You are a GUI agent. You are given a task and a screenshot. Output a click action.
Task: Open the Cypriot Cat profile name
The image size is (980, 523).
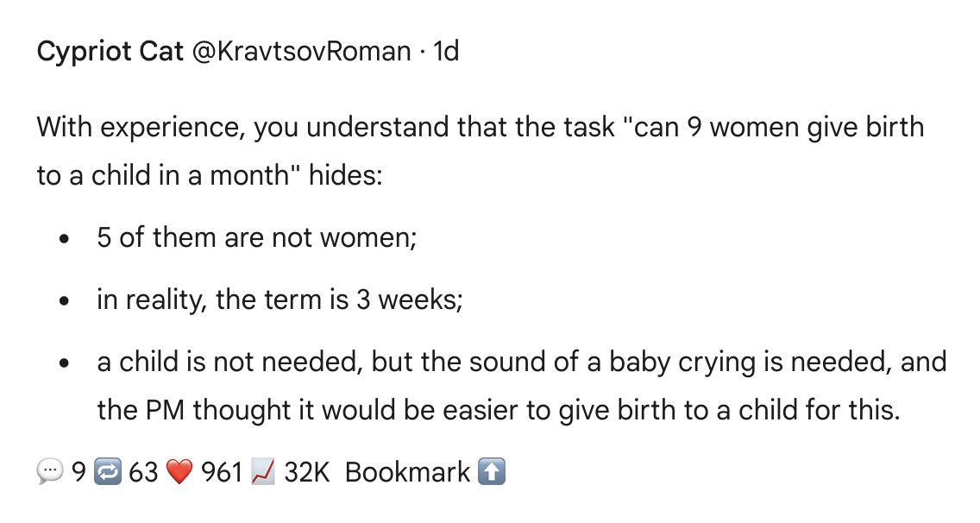point(109,51)
